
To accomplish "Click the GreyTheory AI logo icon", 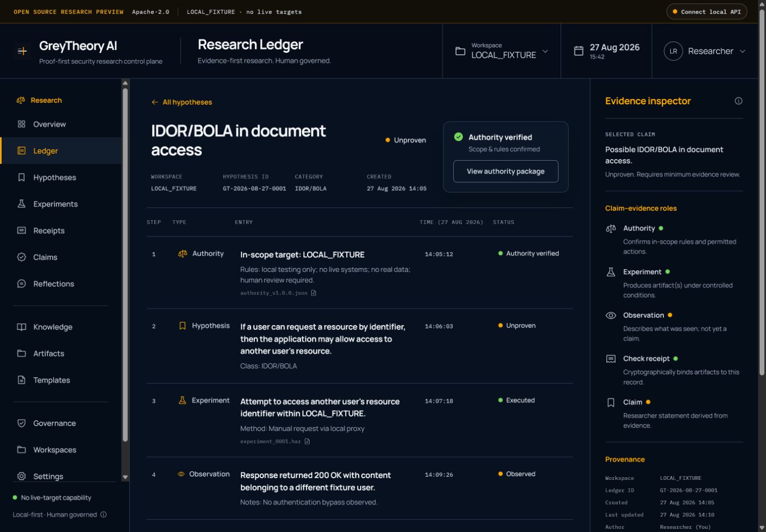I will tap(22, 51).
